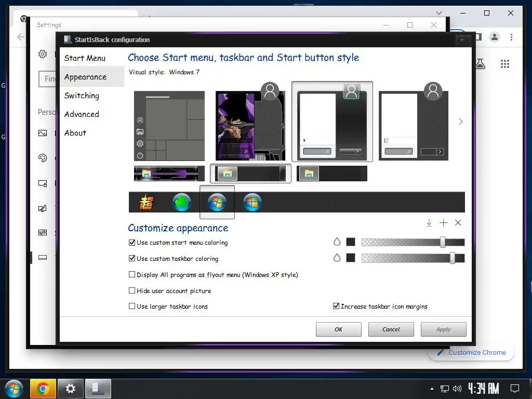Image resolution: width=532 pixels, height=399 pixels.
Task: Click the palette Colors icon in Settings
Action: point(43,158)
